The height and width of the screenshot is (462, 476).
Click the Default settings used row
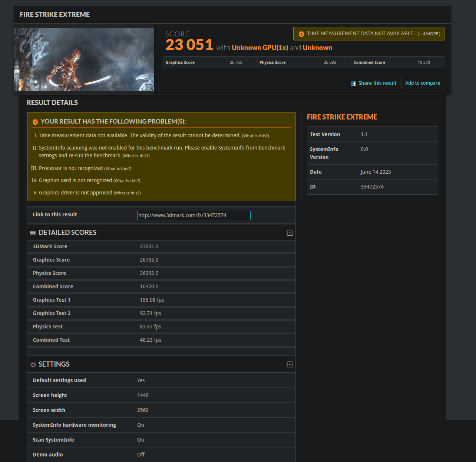(x=161, y=380)
